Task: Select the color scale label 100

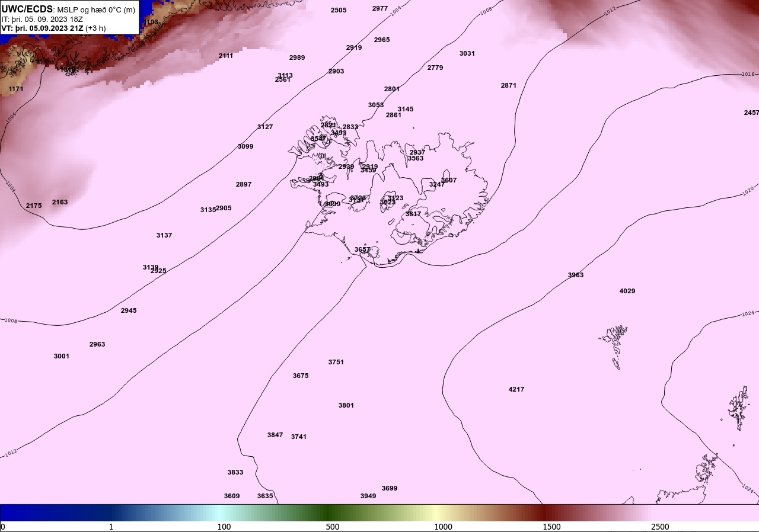Action: pyautogui.click(x=224, y=527)
